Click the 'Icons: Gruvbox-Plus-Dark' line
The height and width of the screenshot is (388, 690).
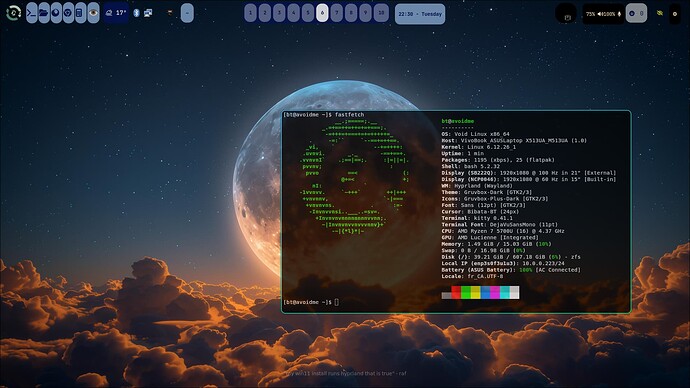click(x=495, y=199)
